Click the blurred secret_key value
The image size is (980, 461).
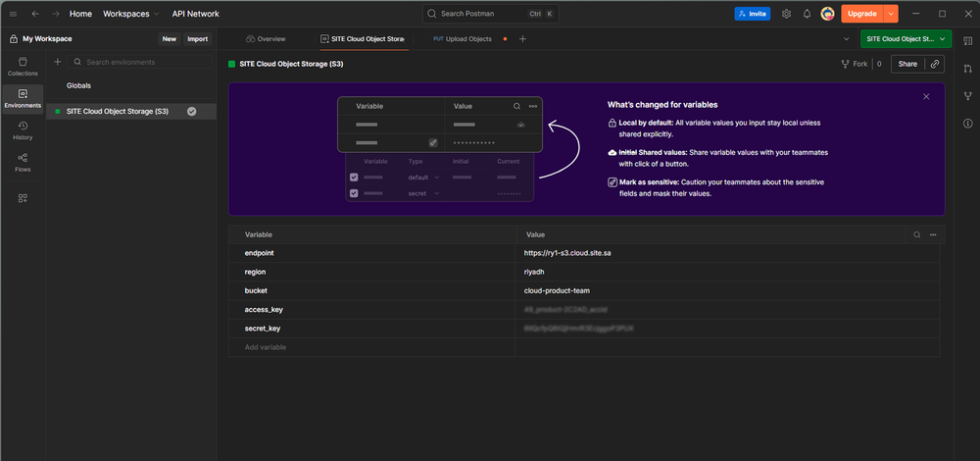point(579,329)
